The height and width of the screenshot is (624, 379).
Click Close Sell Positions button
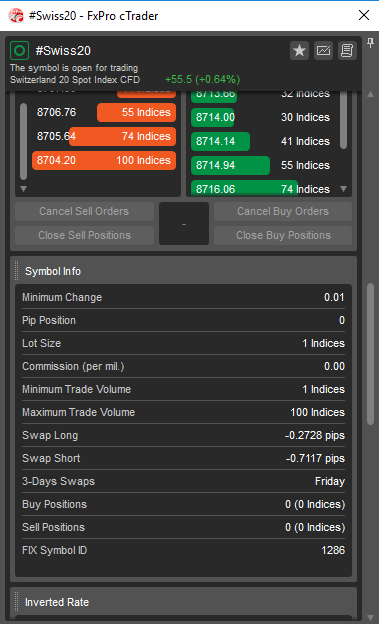84,236
